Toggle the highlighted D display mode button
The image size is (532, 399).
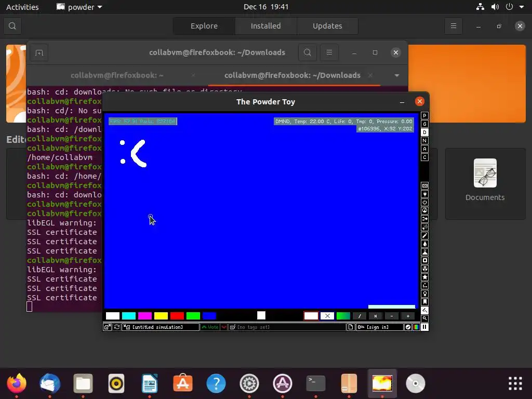pyautogui.click(x=424, y=132)
